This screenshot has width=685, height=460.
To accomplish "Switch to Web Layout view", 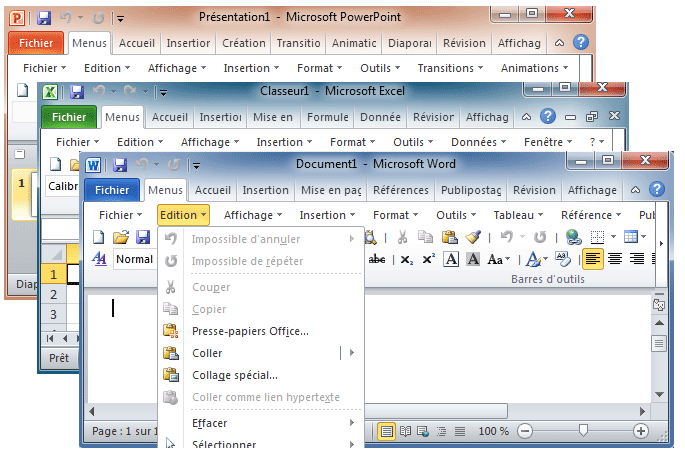I will 423,432.
